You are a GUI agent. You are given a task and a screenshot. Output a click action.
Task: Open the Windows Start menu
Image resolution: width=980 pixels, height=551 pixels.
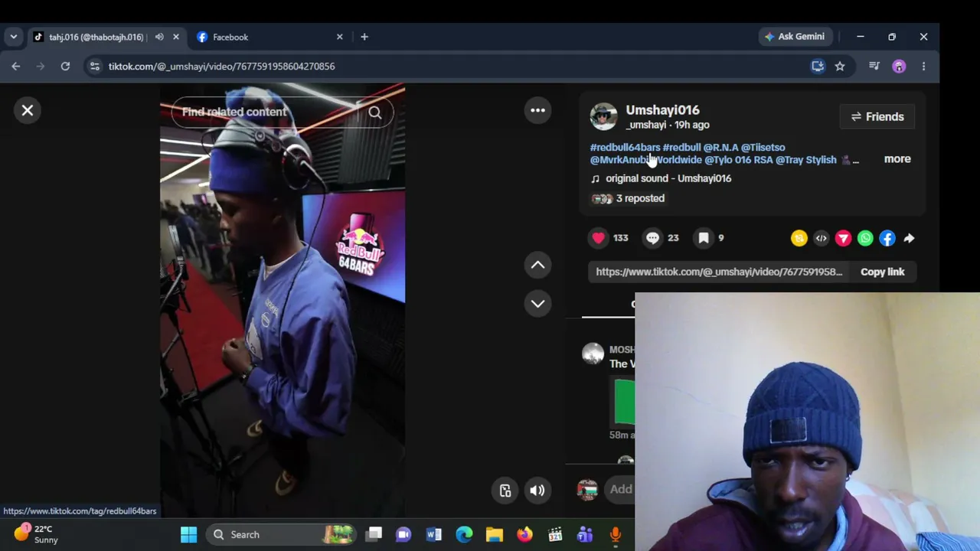(188, 535)
